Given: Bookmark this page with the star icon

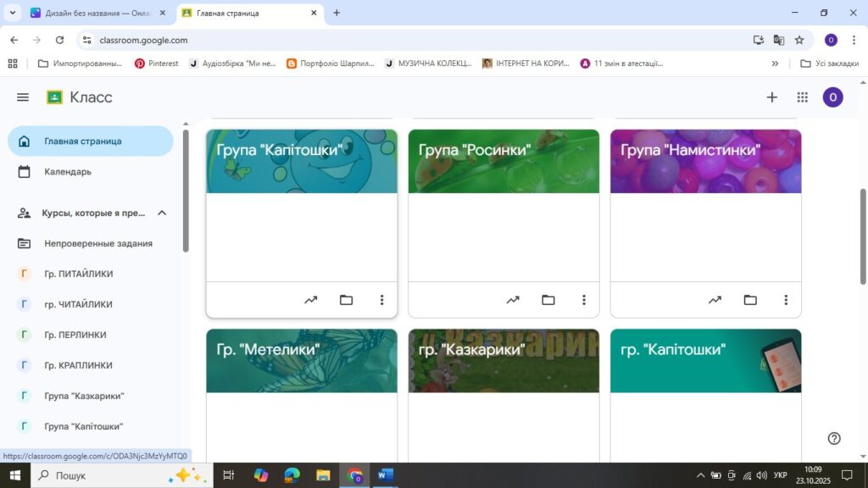Looking at the screenshot, I should (x=799, y=40).
